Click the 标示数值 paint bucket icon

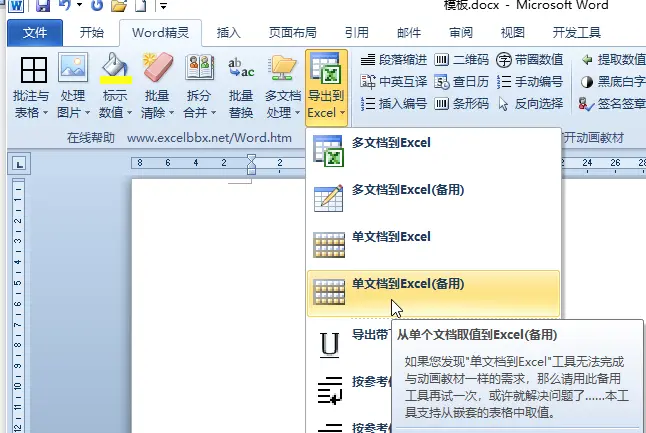coord(116,68)
